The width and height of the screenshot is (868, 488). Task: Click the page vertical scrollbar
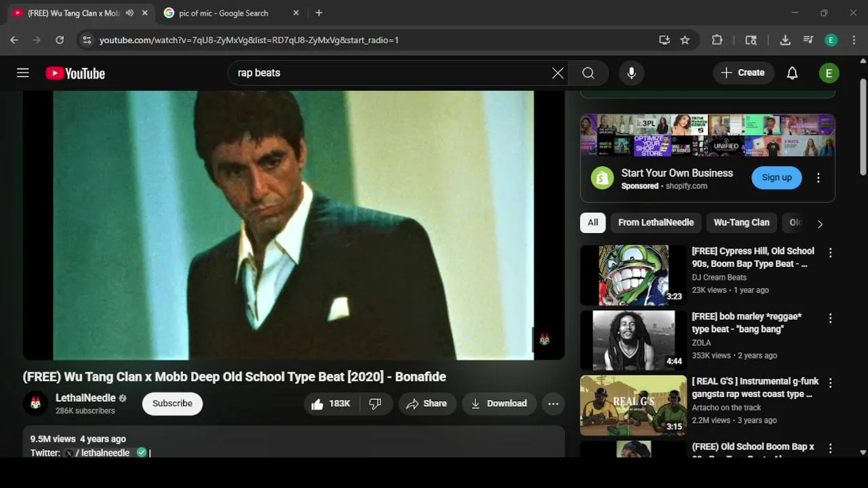point(863,129)
